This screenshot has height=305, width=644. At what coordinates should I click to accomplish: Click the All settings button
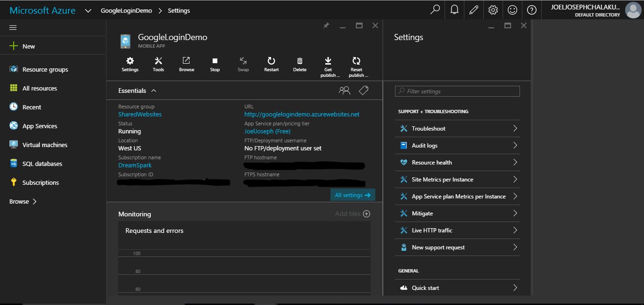point(353,195)
